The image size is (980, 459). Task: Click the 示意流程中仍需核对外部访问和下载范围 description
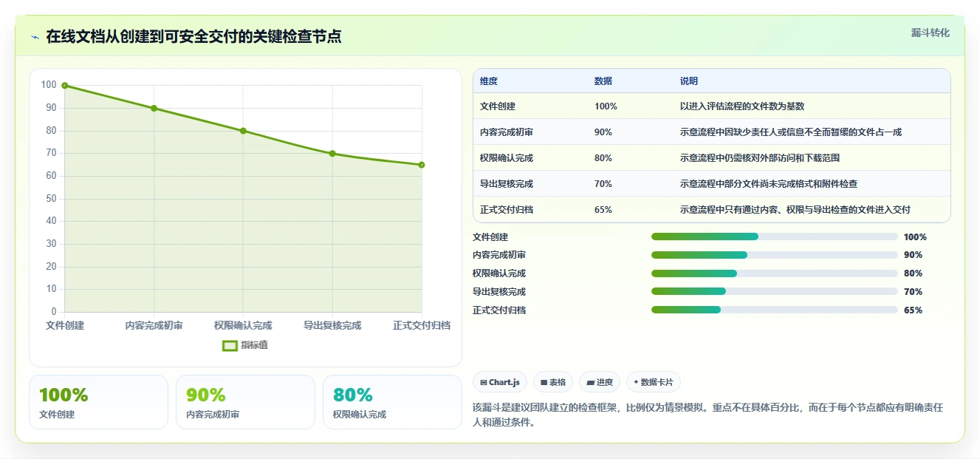pos(760,158)
